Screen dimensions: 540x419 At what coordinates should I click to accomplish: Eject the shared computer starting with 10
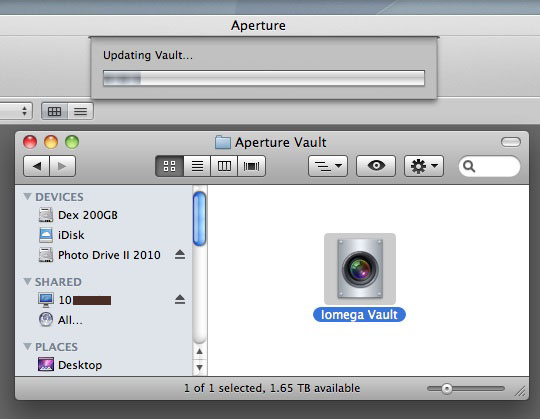pos(180,299)
